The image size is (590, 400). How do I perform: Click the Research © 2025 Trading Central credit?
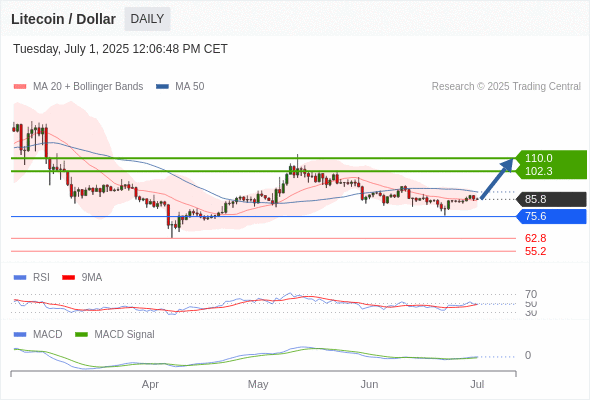(506, 87)
